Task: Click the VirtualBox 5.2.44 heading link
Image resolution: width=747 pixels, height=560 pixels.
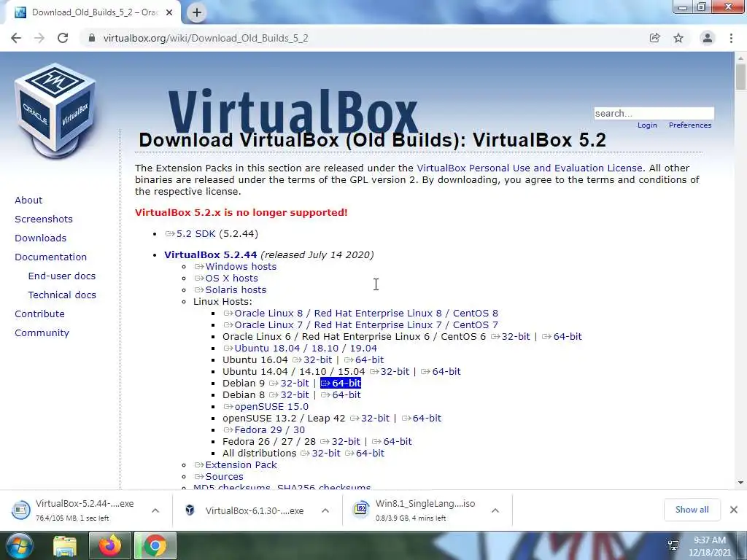Action: pyautogui.click(x=211, y=254)
